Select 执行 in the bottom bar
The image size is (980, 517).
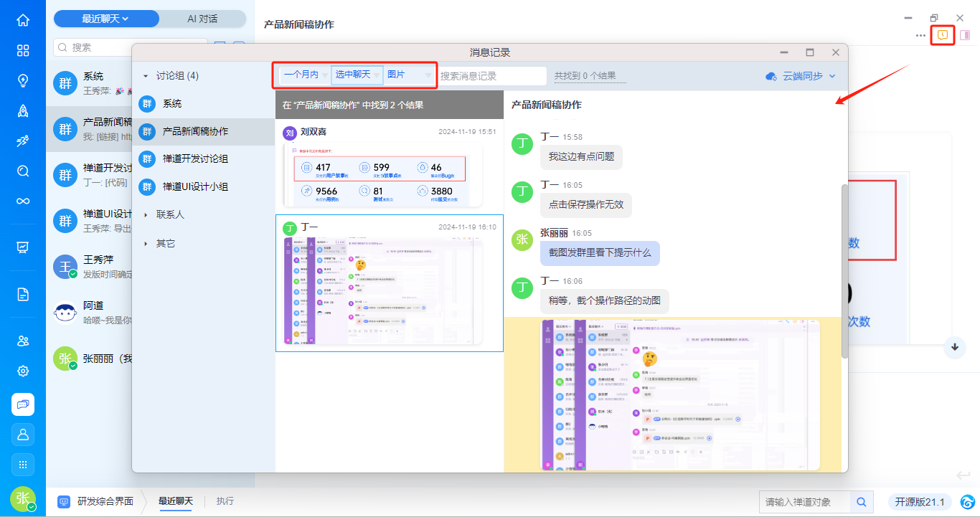[225, 501]
